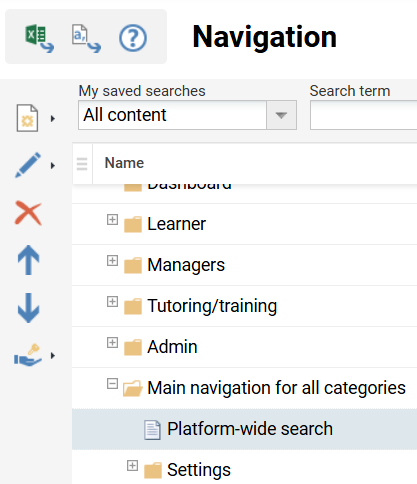The height and width of the screenshot is (484, 417).
Task: Click the Name column header
Action: click(124, 163)
